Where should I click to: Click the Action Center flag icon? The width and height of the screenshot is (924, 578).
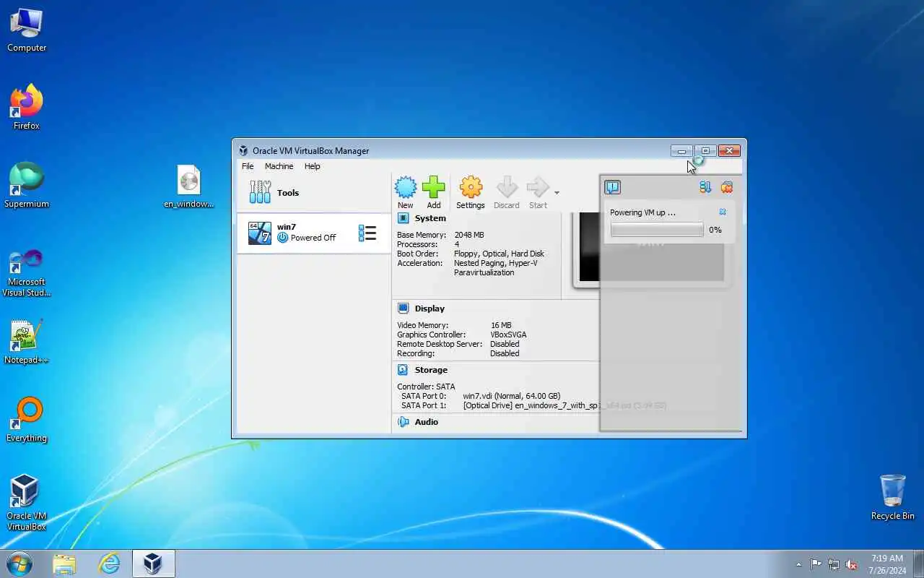pos(816,564)
